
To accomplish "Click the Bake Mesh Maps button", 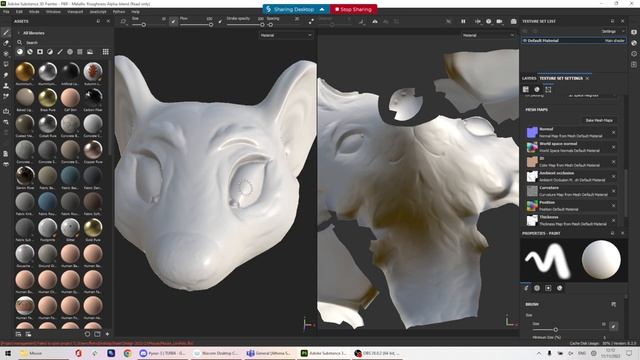I will pos(599,120).
